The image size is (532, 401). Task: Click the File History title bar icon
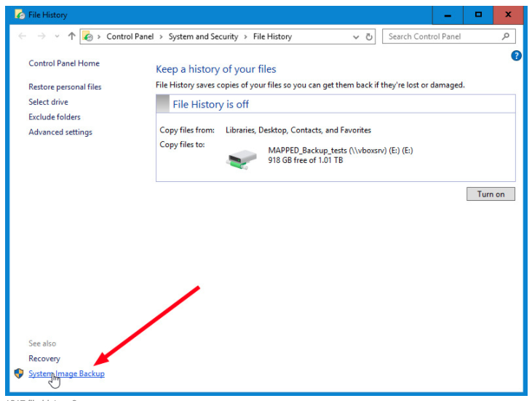coord(20,15)
